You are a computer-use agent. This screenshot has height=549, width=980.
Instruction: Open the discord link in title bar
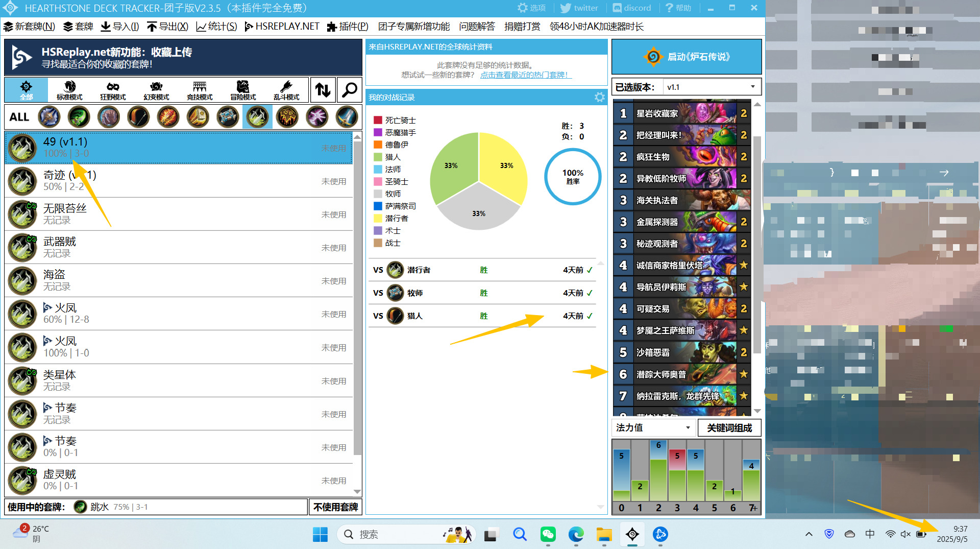click(632, 8)
